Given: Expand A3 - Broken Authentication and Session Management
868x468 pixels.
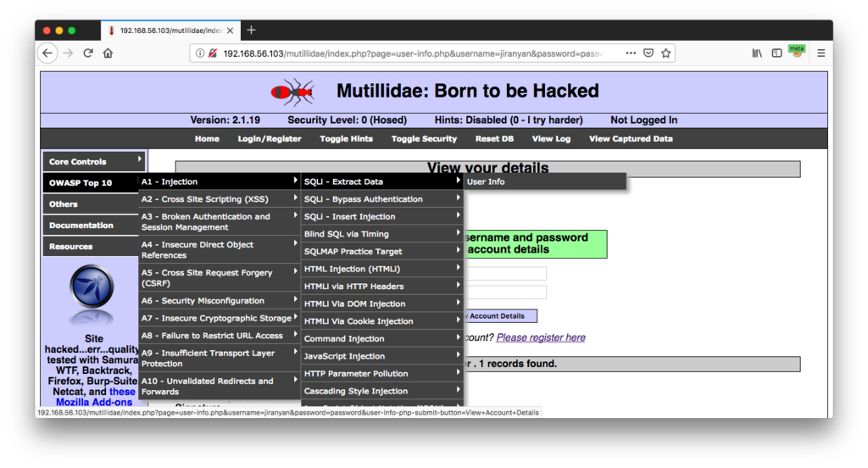Looking at the screenshot, I should [x=220, y=221].
